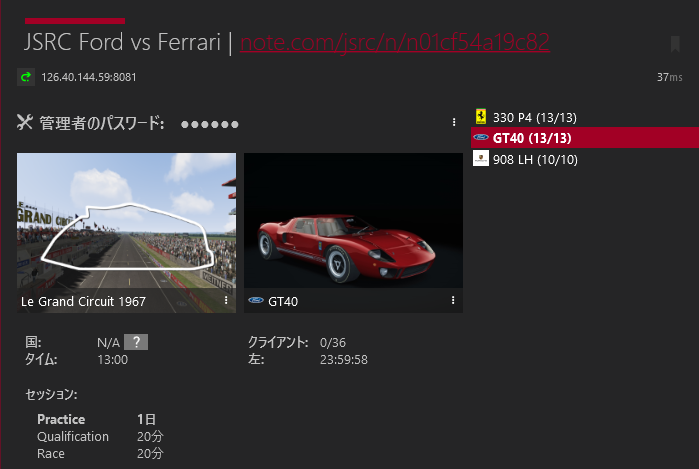Viewport: 699px width, 469px height.
Task: Click the Ford logo in car list
Action: (x=481, y=137)
